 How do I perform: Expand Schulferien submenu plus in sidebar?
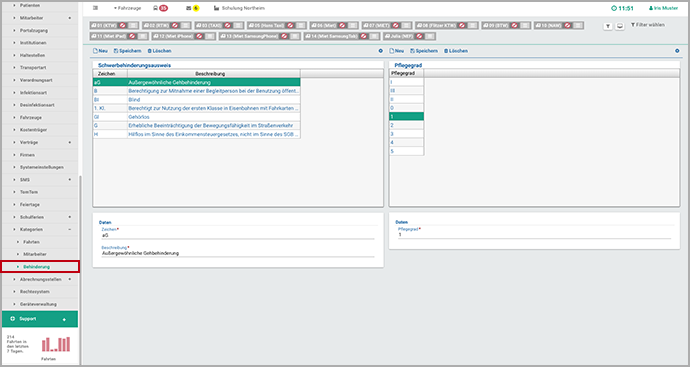70,217
